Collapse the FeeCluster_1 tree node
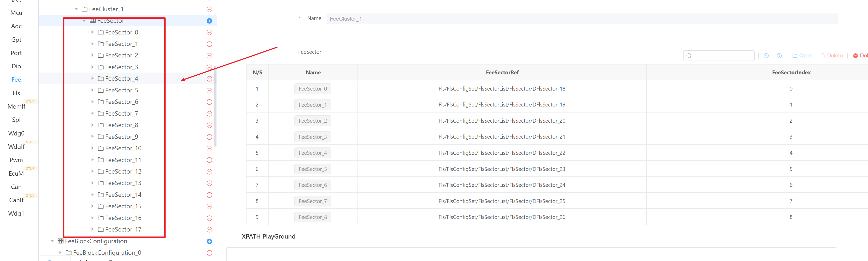Screen dimensions: 868x261 pyautogui.click(x=76, y=9)
